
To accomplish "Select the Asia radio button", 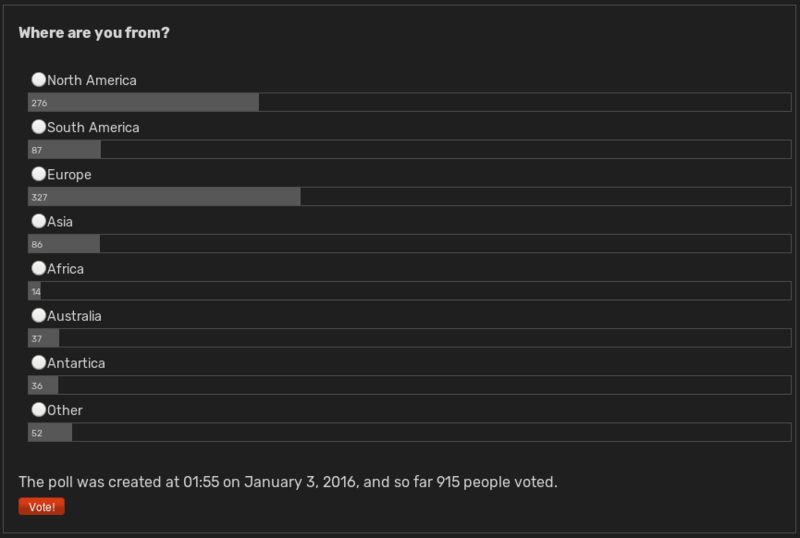I will (x=39, y=221).
